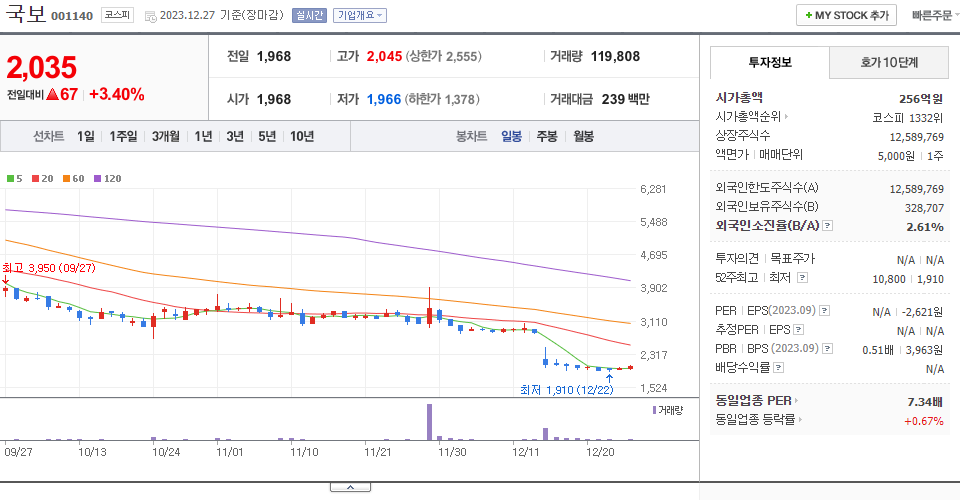
Task: Click the arrow beside 동일업종 PER
Action: click(x=797, y=401)
